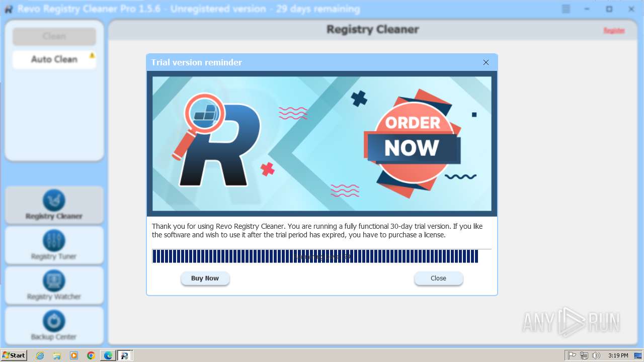Click the Register link
This screenshot has height=362, width=644.
[x=614, y=31]
